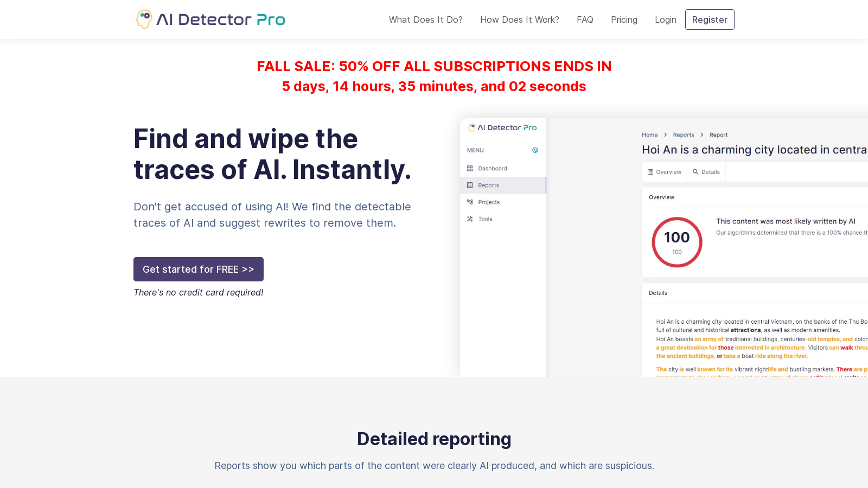Open 'How Does It Work?' nav link
Screen dimensions: 868x488
(519, 20)
